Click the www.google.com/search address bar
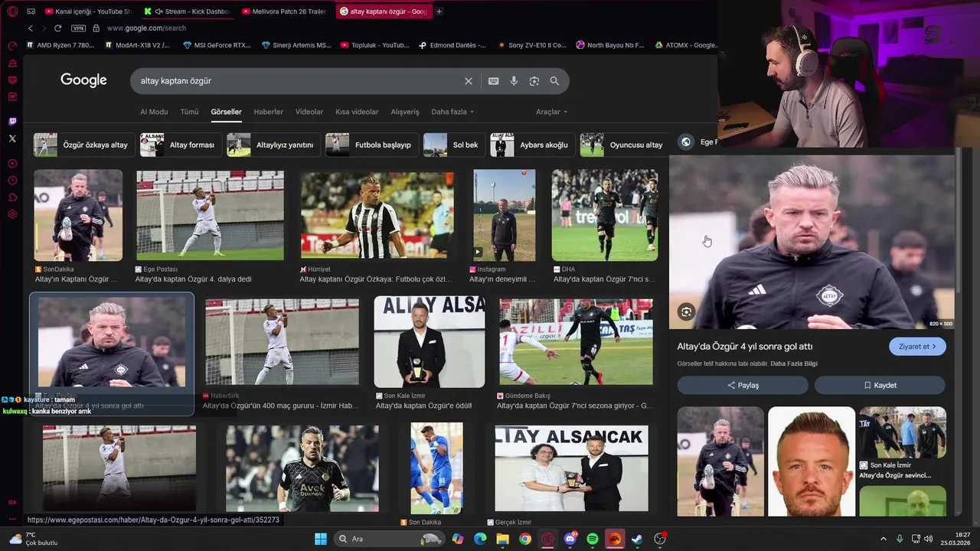This screenshot has width=980, height=551. click(x=146, y=28)
